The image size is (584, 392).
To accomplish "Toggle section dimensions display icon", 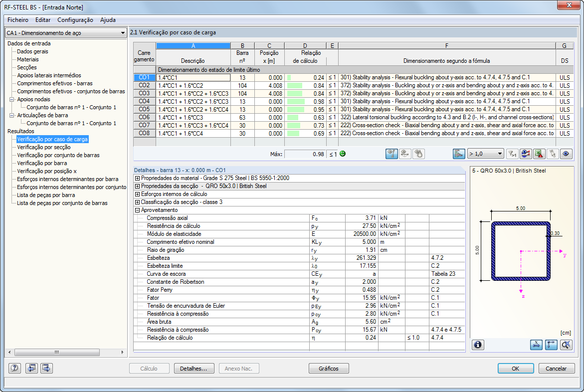I will pyautogui.click(x=536, y=345).
